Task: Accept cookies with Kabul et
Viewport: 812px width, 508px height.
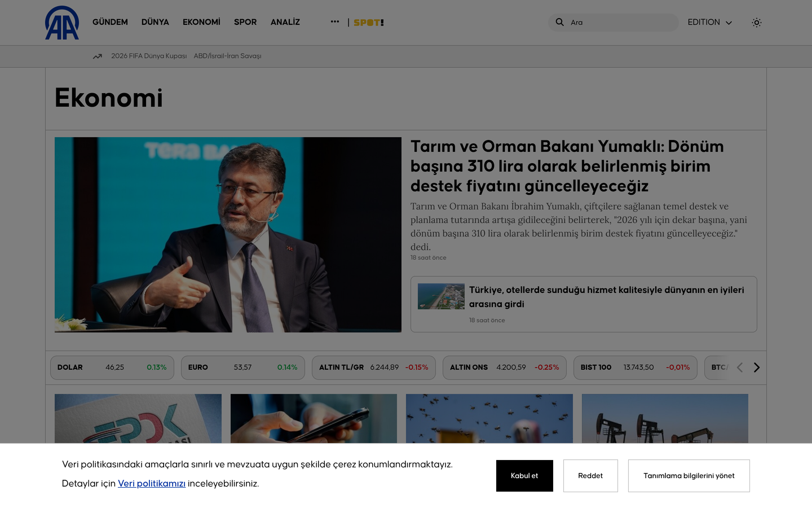Action: coord(524,476)
